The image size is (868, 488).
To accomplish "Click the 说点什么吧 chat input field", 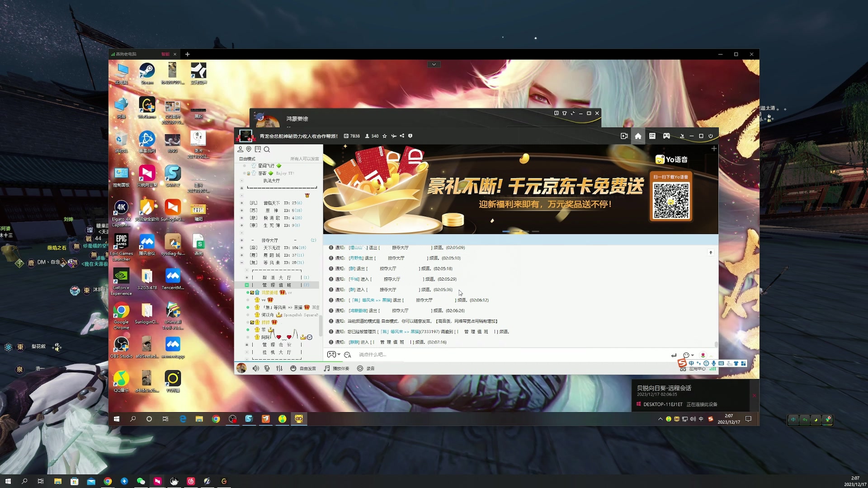I will pos(407,355).
